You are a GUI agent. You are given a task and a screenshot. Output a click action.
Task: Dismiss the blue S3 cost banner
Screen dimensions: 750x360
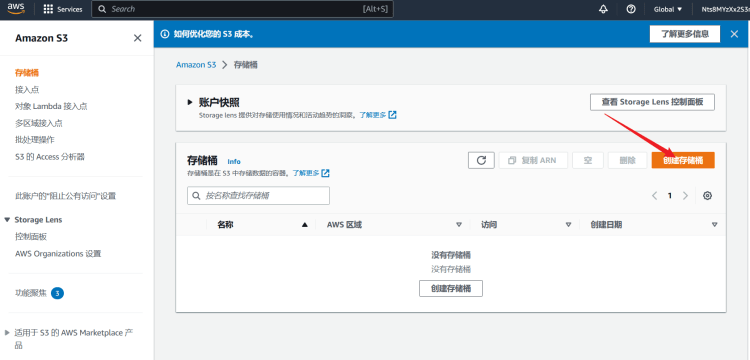click(734, 34)
